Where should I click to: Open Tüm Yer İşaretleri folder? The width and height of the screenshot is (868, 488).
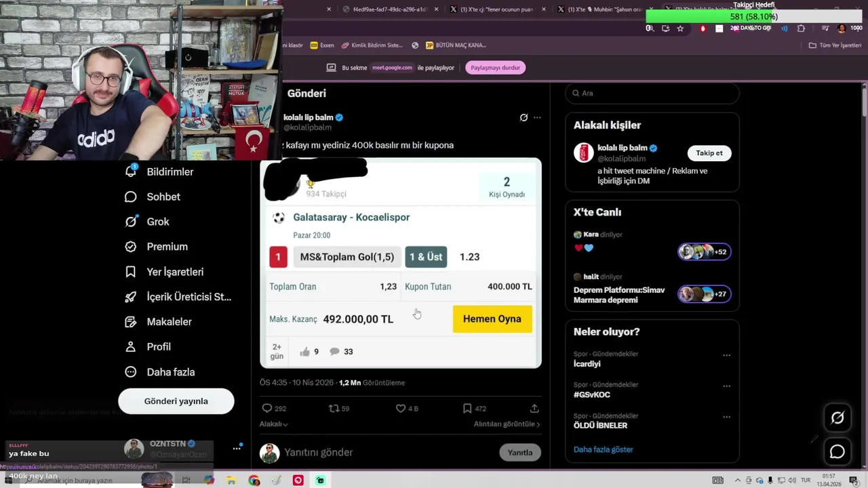pyautogui.click(x=835, y=45)
